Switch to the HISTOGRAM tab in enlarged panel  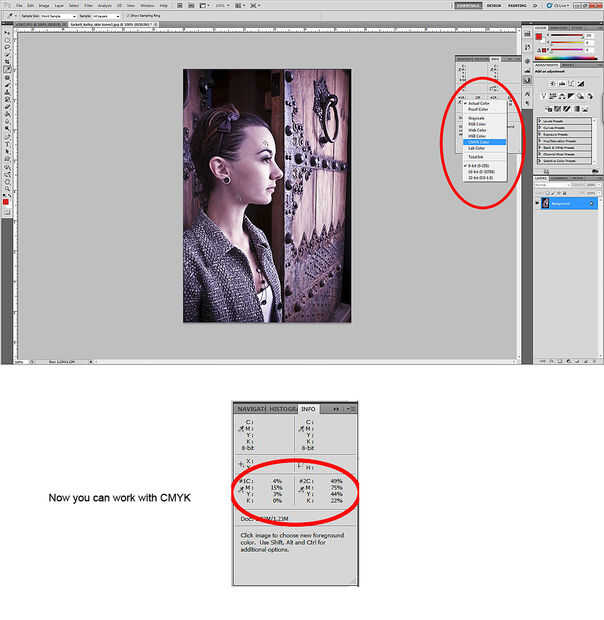pos(283,409)
